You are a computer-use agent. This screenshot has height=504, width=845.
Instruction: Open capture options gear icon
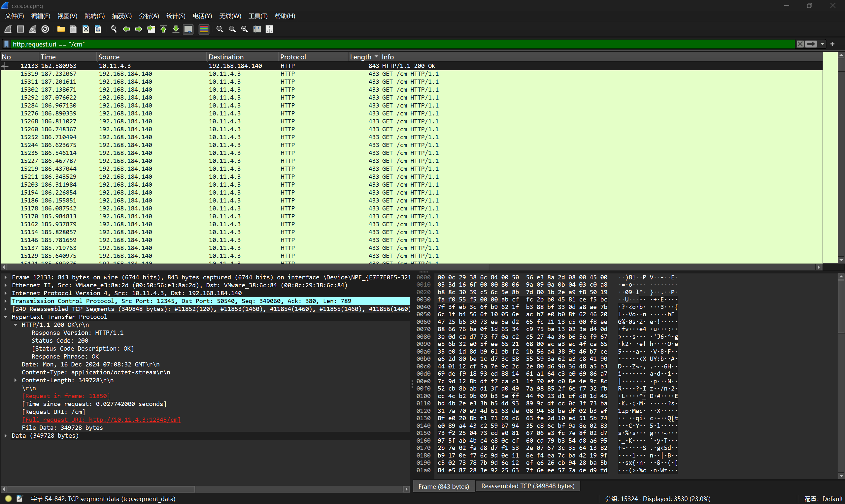[x=45, y=29]
